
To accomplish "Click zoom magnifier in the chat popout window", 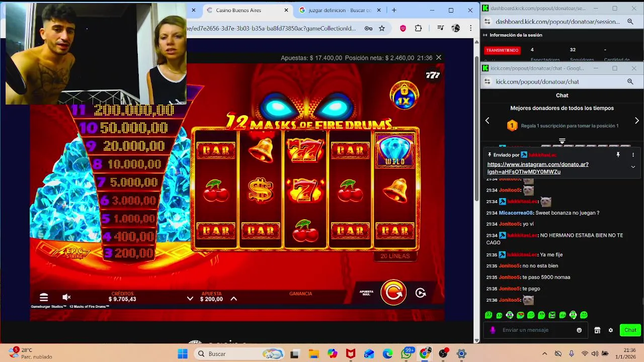I will tap(630, 81).
